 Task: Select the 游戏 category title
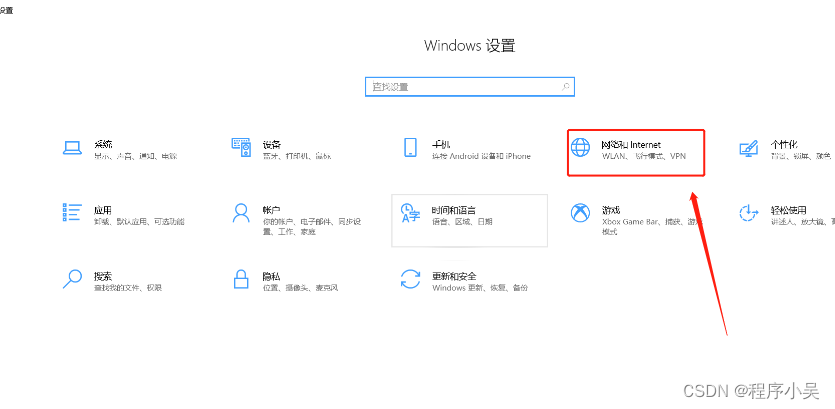tap(611, 210)
